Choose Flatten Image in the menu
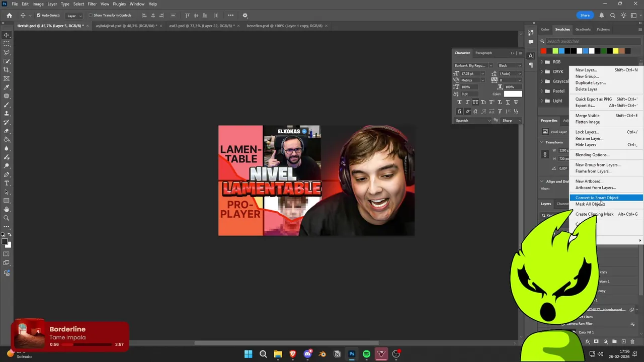 click(x=606, y=122)
